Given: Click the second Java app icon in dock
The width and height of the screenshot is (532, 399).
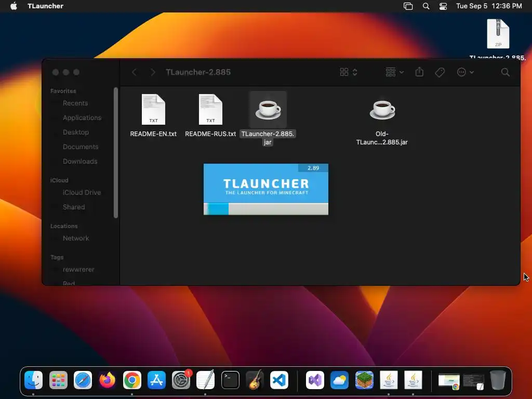Looking at the screenshot, I should (x=413, y=380).
